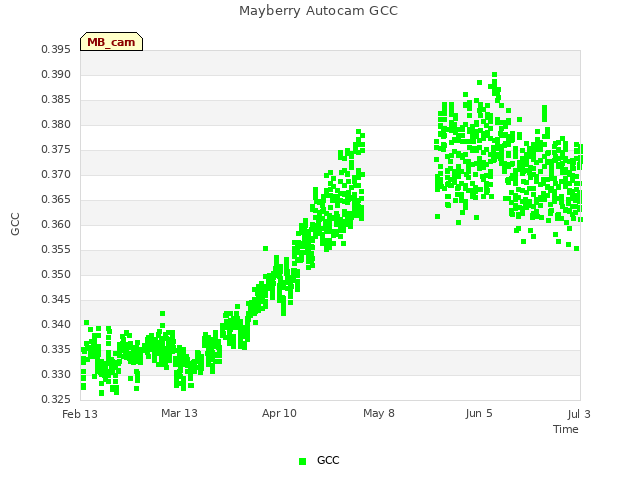Click the Time axis title

566,429
